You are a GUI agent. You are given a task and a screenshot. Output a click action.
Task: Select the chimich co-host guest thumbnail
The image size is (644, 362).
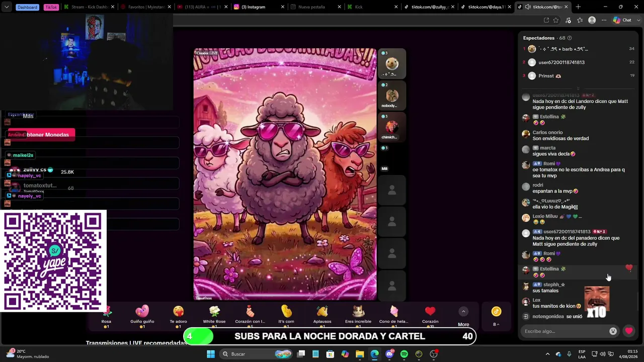coord(392,127)
